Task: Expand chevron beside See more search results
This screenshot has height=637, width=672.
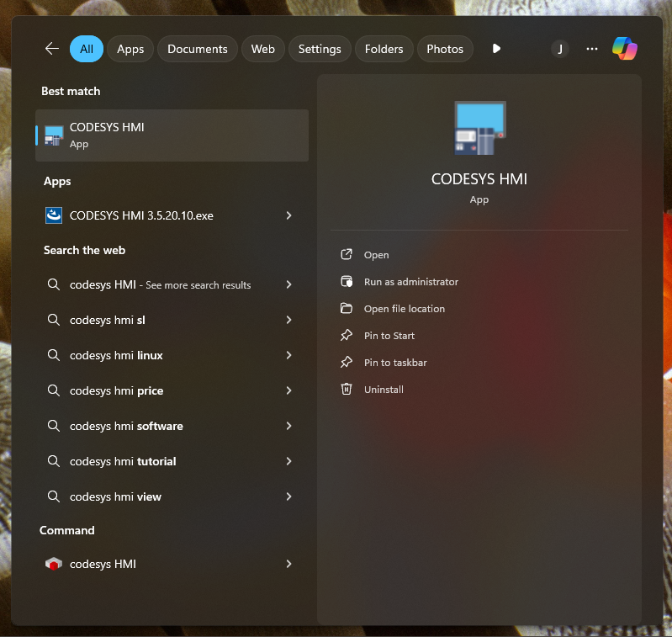Action: pos(288,284)
